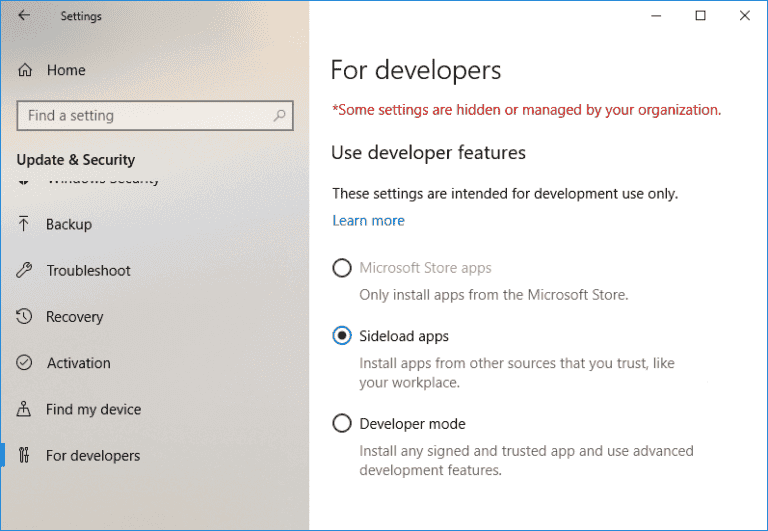Image resolution: width=768 pixels, height=531 pixels.
Task: Go to Backup settings
Action: click(x=69, y=224)
